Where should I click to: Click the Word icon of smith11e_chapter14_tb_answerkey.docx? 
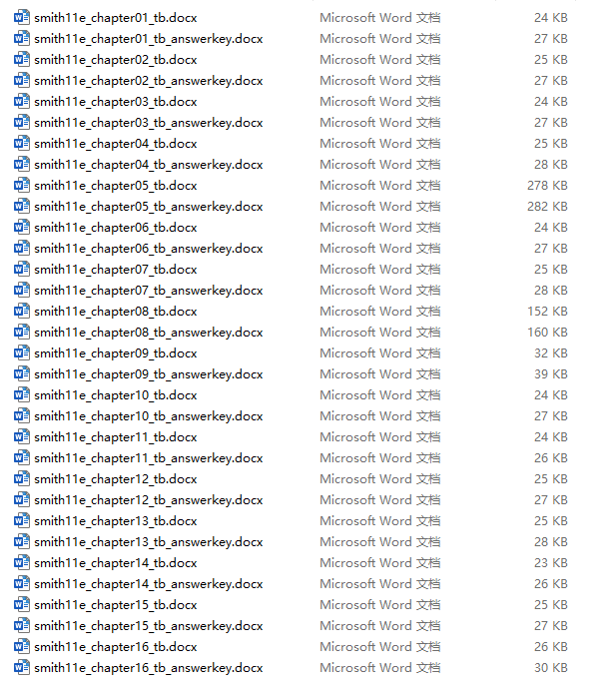[22, 584]
